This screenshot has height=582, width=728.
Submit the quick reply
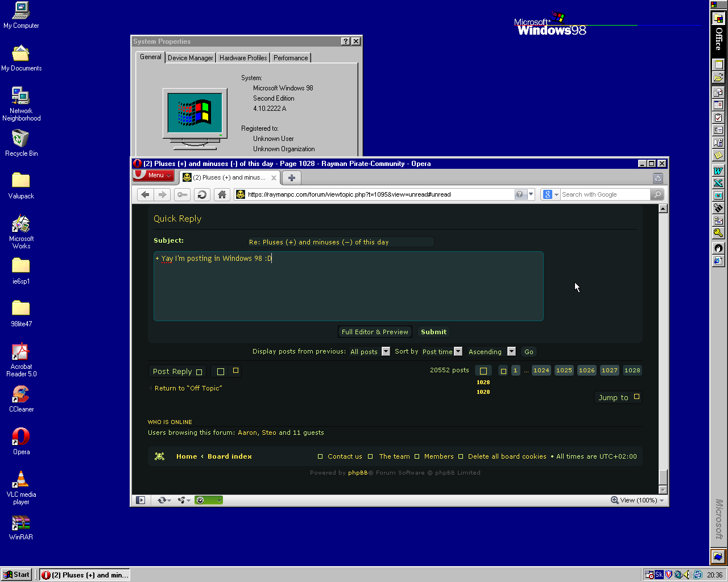coord(433,332)
